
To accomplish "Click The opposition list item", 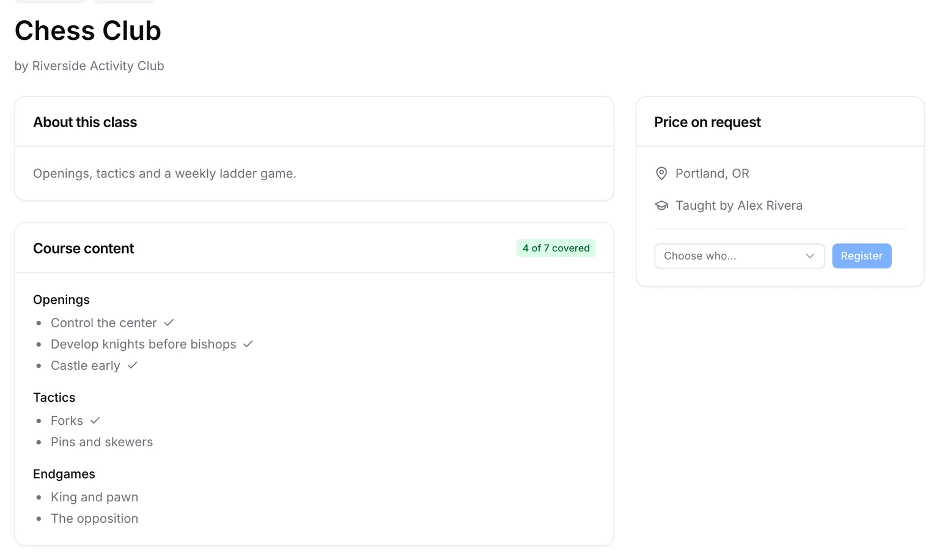I will pyautogui.click(x=94, y=518).
